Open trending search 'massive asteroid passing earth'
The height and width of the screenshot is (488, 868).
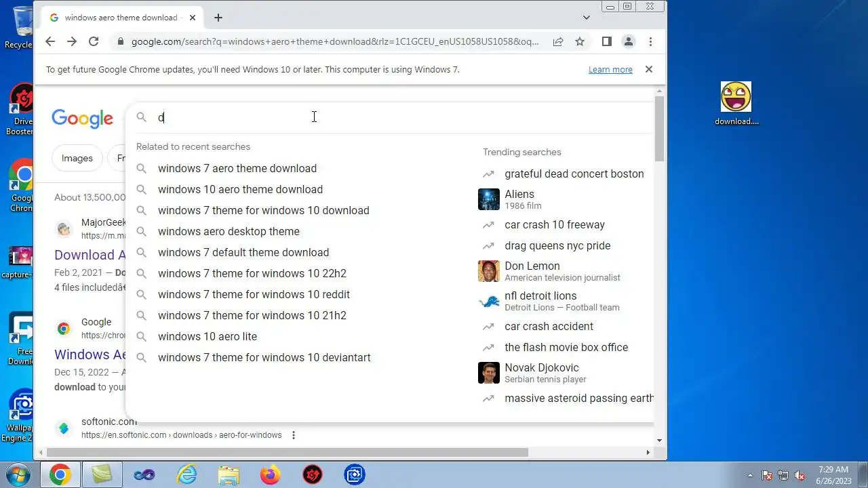point(579,398)
